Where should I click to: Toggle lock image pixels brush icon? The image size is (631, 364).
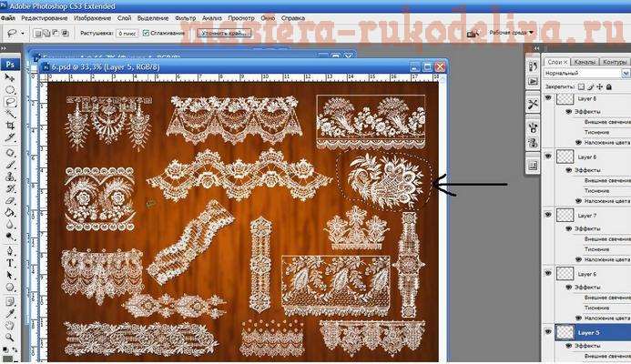590,86
